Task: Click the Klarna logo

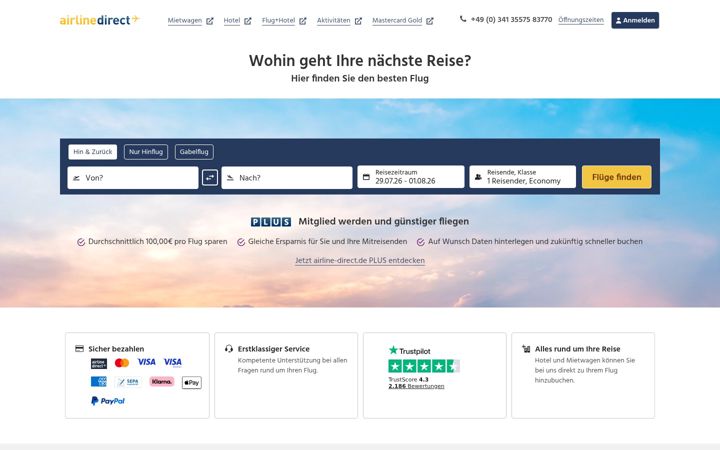Action: click(162, 382)
